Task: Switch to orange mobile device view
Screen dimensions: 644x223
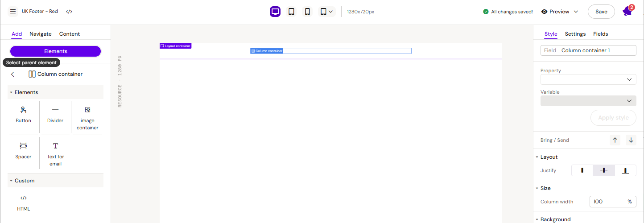Action: [x=307, y=12]
